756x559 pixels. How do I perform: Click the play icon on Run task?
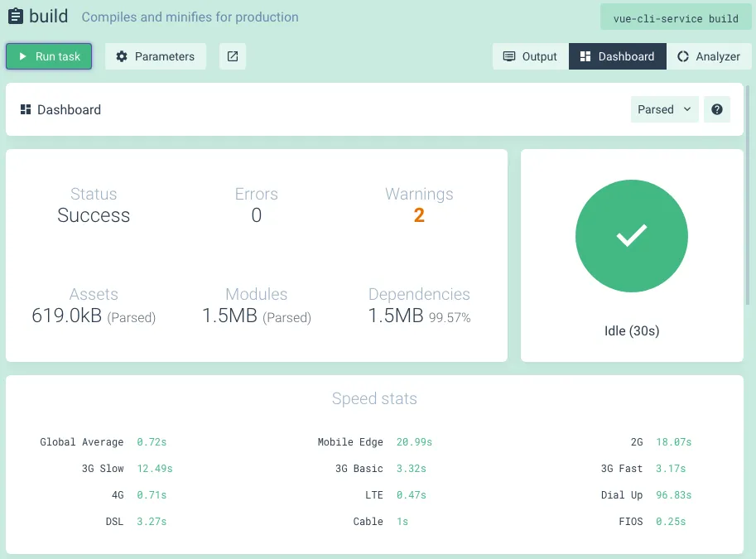22,56
